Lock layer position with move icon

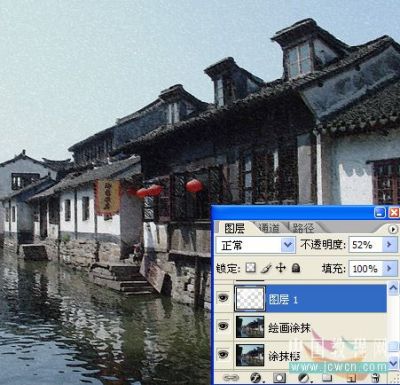[281, 268]
